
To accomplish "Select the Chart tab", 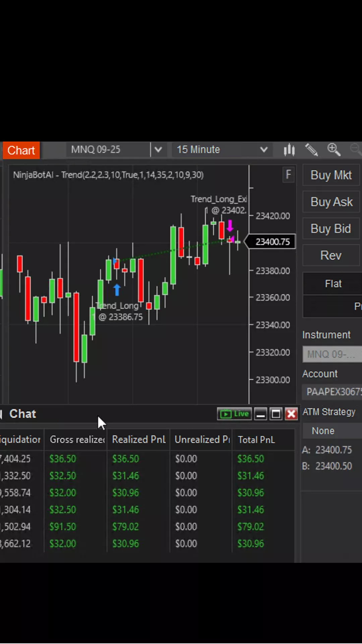I will click(21, 150).
